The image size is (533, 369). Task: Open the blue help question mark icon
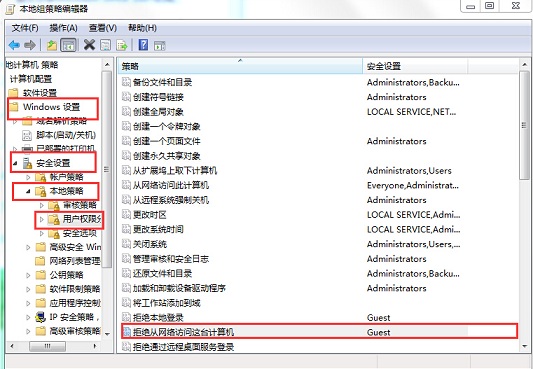(143, 45)
